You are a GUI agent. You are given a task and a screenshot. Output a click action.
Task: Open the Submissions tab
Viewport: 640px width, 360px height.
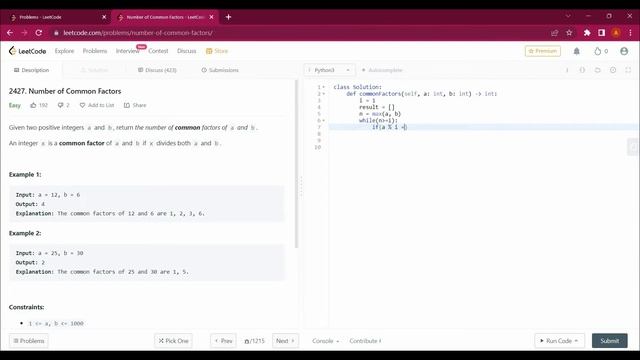[x=220, y=70]
